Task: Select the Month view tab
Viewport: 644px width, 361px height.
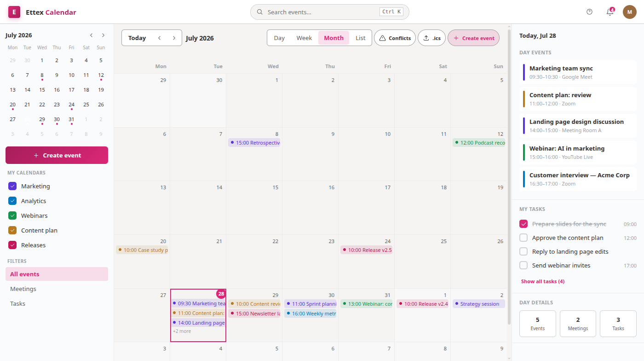Action: tap(333, 38)
